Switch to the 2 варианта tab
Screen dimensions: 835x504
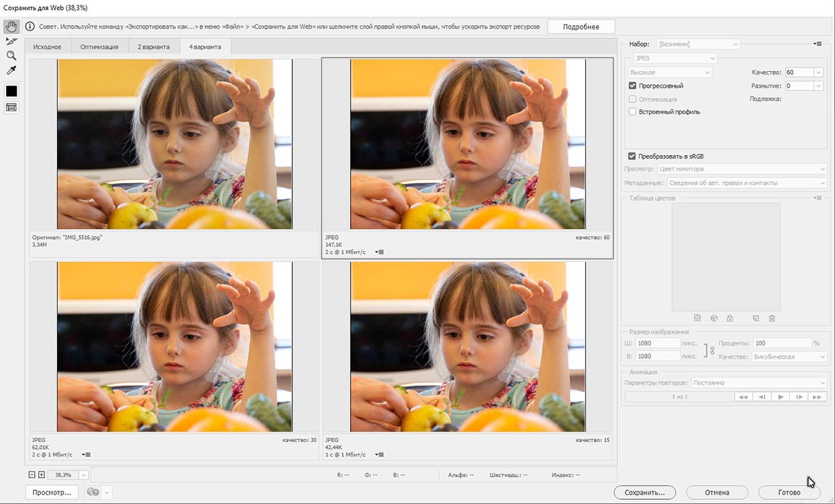point(153,47)
